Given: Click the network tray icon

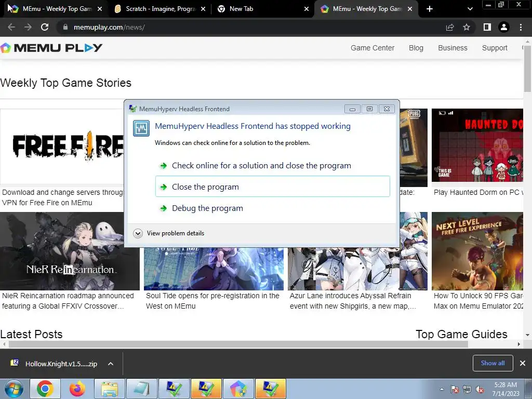Looking at the screenshot, I should 467,389.
